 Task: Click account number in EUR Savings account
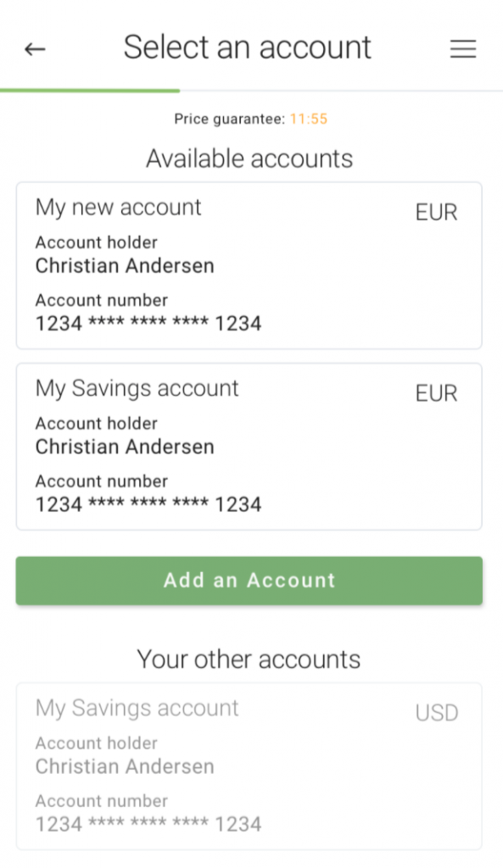tap(148, 504)
